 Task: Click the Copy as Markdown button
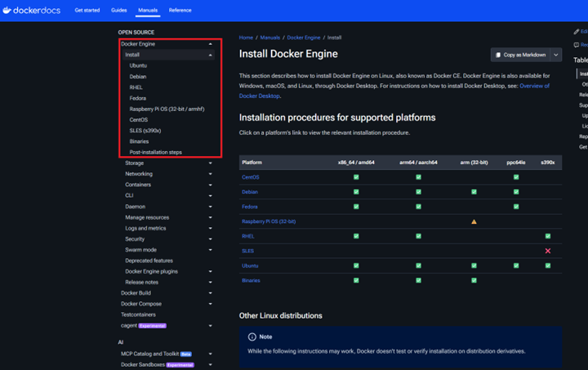click(x=520, y=55)
